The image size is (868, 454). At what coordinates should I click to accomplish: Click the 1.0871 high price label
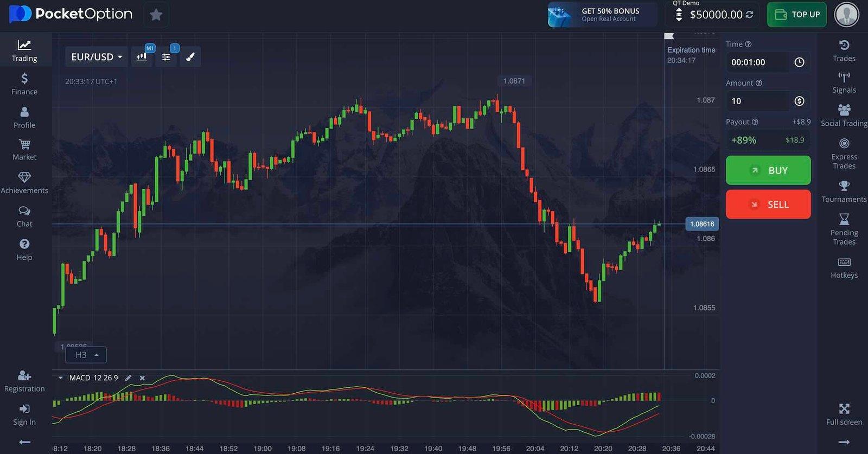[x=514, y=81]
